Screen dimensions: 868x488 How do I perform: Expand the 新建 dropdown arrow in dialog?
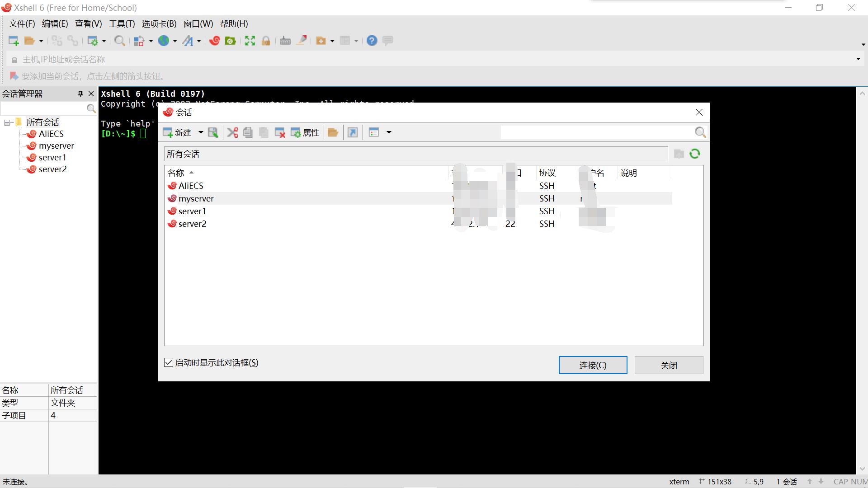click(x=201, y=132)
